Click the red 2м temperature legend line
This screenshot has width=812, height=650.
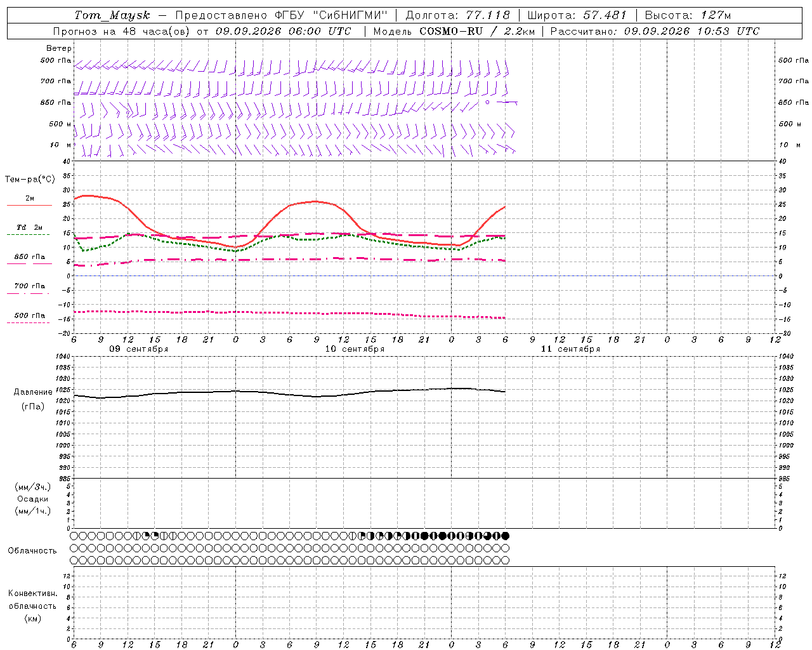point(29,205)
